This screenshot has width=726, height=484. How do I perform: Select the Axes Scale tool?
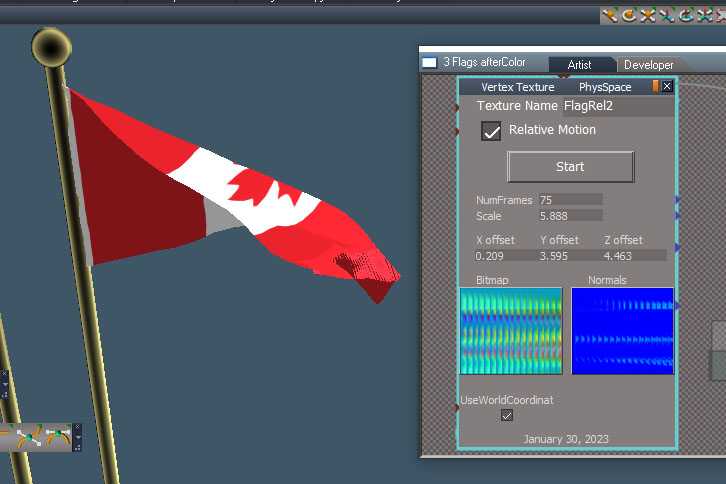click(705, 15)
